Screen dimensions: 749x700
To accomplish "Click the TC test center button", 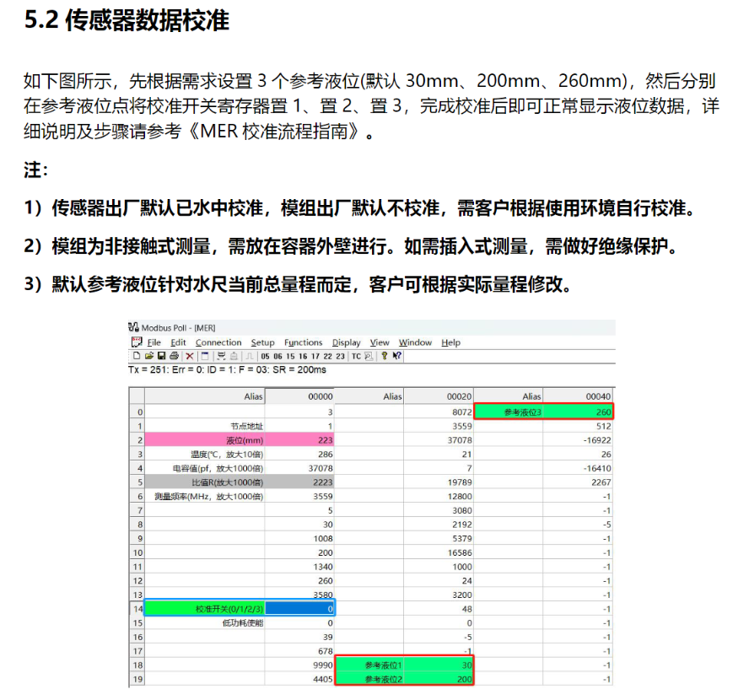I will click(356, 356).
